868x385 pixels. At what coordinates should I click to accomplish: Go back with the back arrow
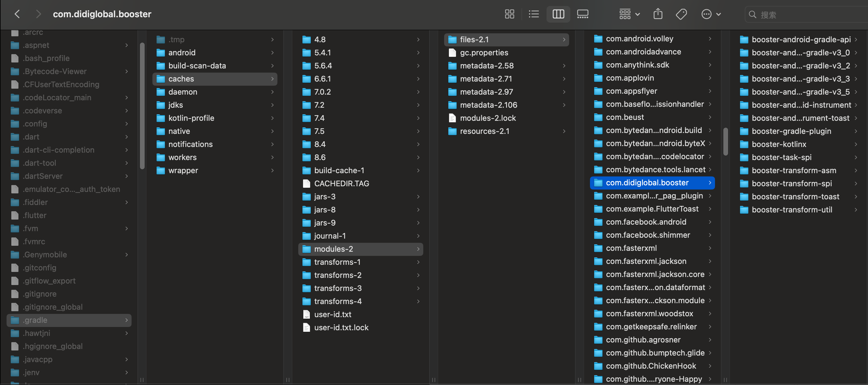coord(18,14)
